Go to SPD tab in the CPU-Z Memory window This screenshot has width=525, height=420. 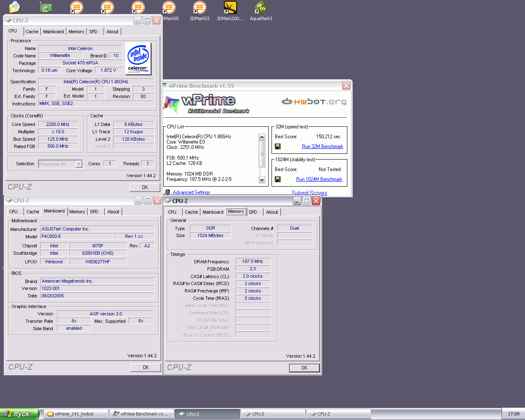tap(253, 212)
